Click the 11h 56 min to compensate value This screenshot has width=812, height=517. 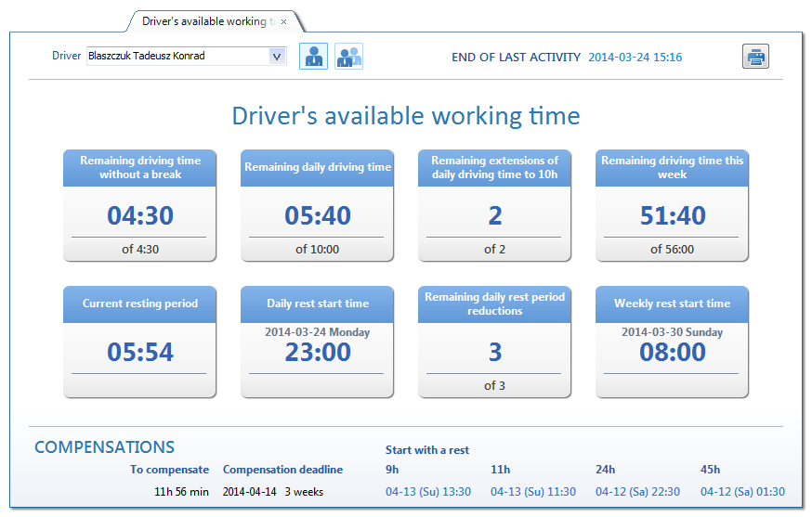182,492
